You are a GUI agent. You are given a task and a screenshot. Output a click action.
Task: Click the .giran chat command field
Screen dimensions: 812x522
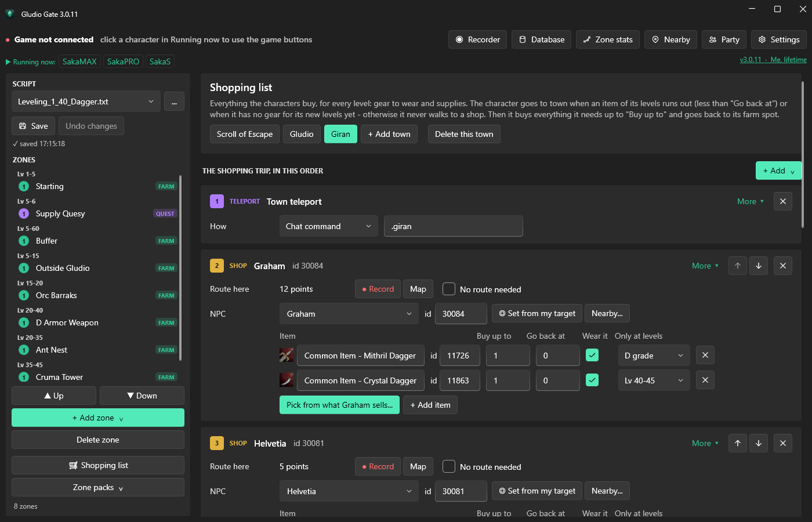click(454, 226)
